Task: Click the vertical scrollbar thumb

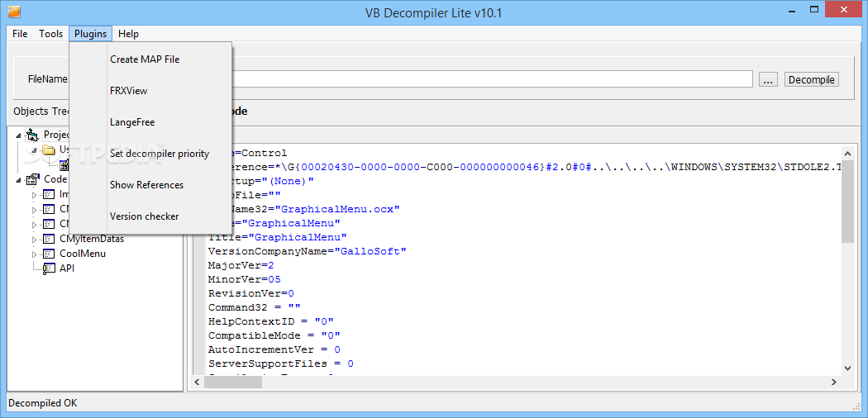Action: click(x=848, y=201)
